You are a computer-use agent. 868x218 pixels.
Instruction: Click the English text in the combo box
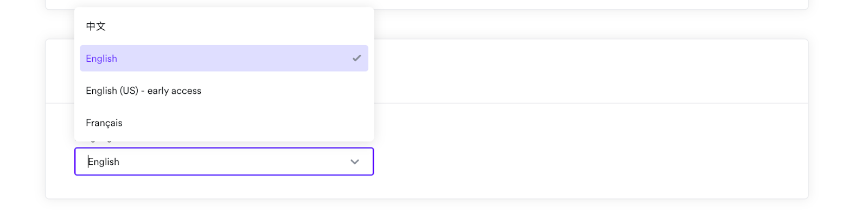click(x=104, y=162)
